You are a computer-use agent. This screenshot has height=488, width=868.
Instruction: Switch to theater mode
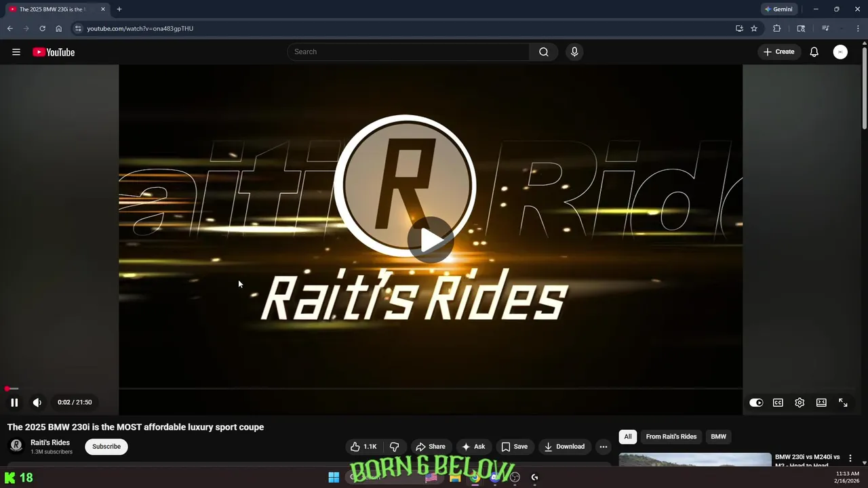[x=821, y=403]
